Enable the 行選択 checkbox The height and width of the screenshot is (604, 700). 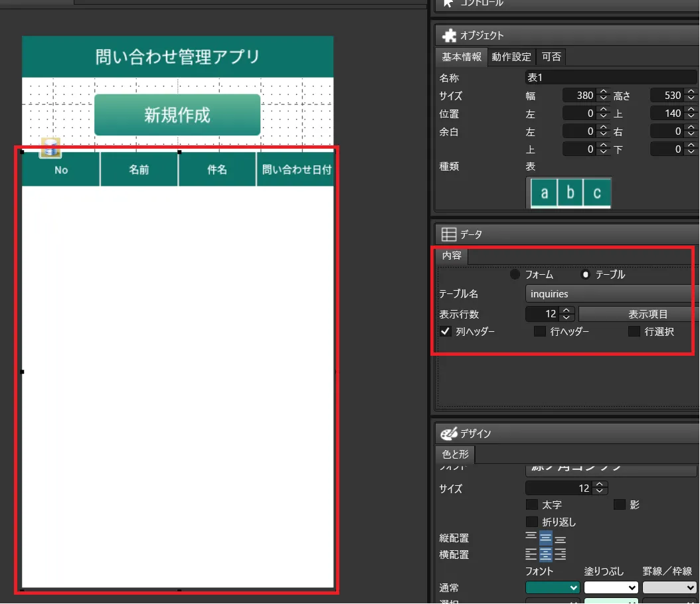pos(634,331)
